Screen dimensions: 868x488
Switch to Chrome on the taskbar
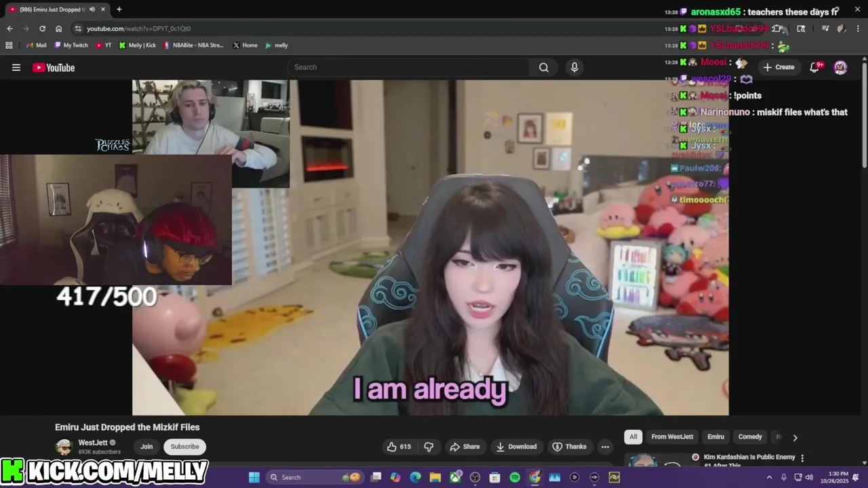click(535, 477)
